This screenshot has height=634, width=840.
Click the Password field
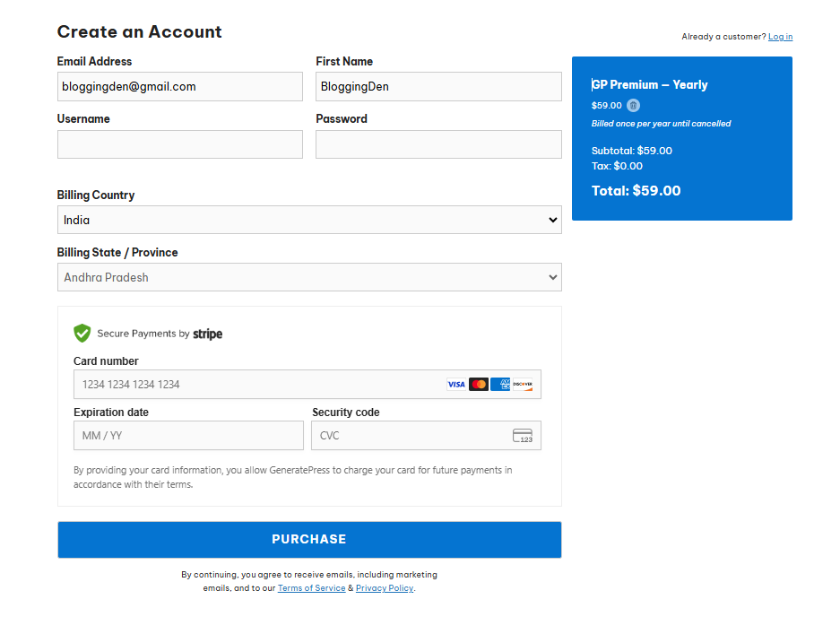tap(437, 144)
